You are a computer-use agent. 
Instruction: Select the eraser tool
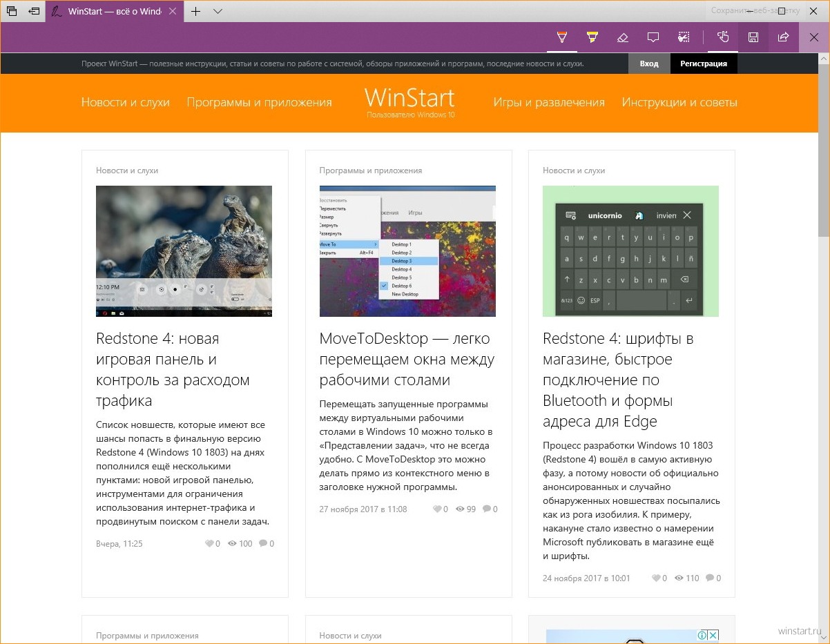[622, 37]
